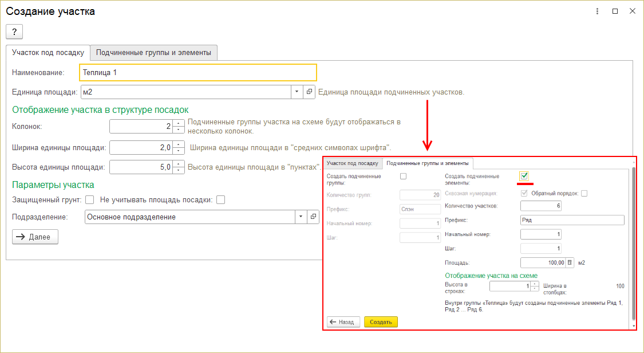Click the inset panel vertical scrollbar
644x353 pixels.
(x=633, y=242)
